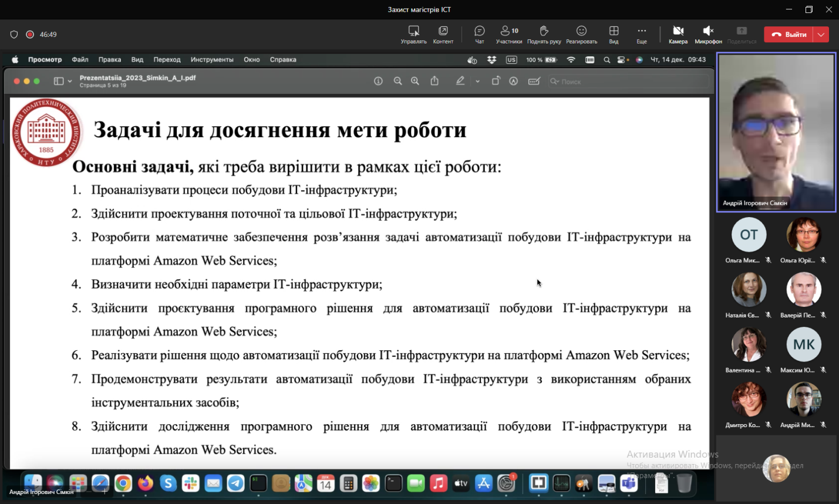The width and height of the screenshot is (839, 504).
Task: Click the Raise hand icon
Action: pos(544,34)
